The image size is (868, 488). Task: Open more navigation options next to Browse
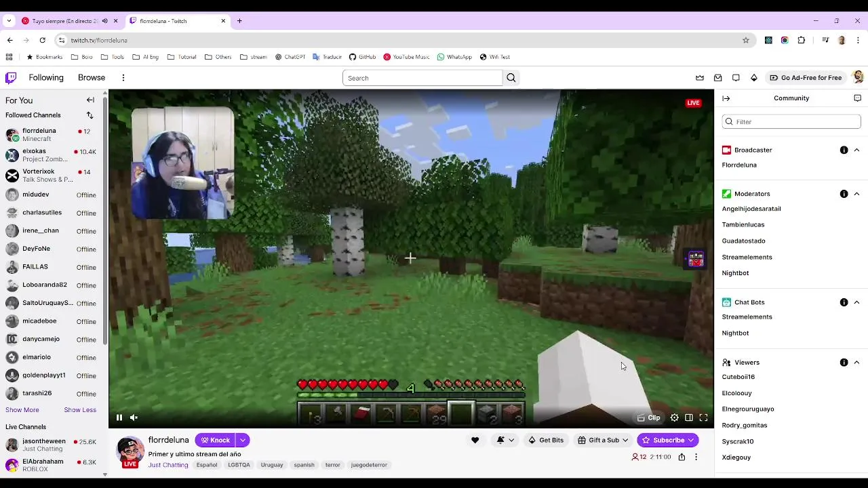pyautogui.click(x=123, y=78)
